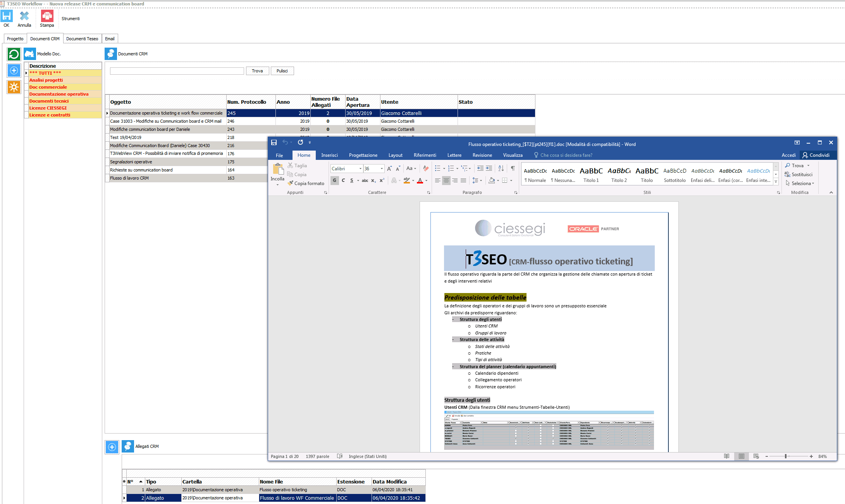Click the zoom slider in Word status bar
This screenshot has width=845, height=504.
coord(789,456)
